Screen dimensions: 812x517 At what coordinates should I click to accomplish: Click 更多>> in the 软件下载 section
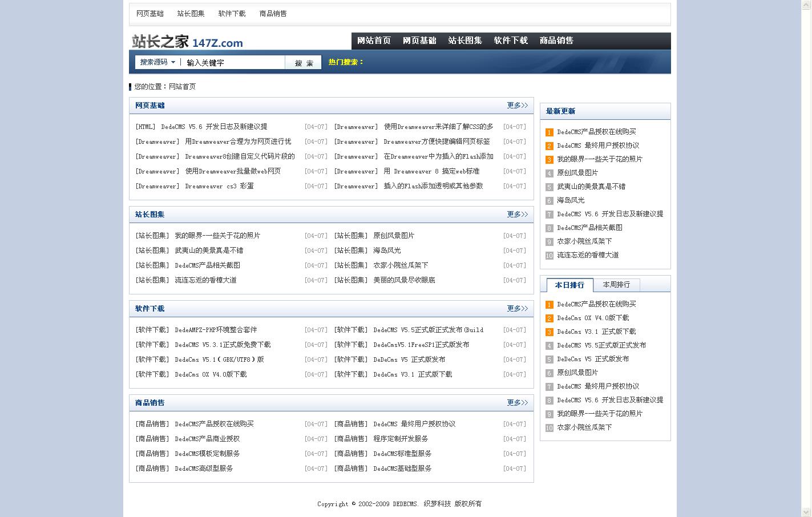click(518, 309)
